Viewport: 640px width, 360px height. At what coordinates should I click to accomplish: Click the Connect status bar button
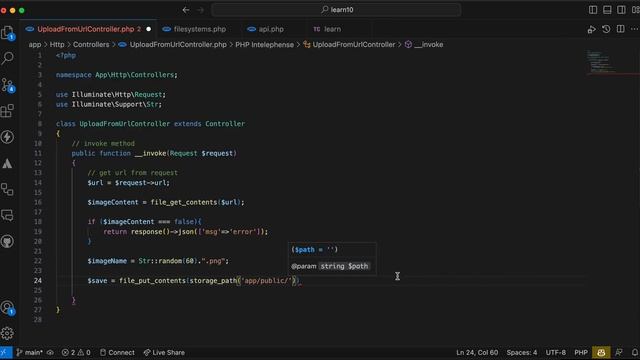pos(117,353)
